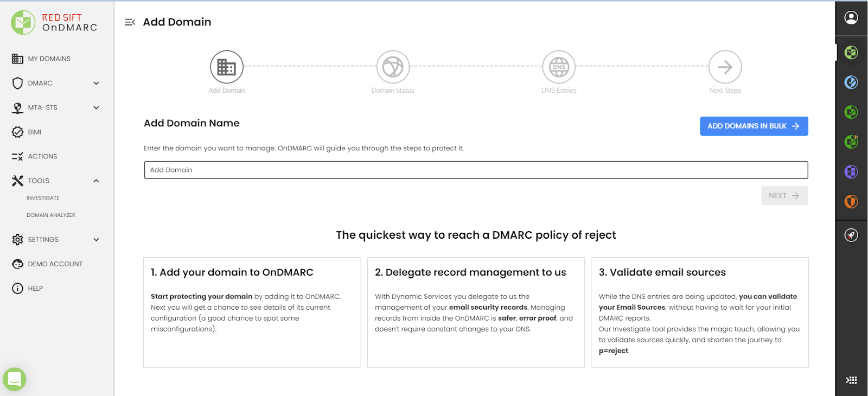Collapse the sidebar with the hamburger icon
The height and width of the screenshot is (396, 868).
click(130, 22)
